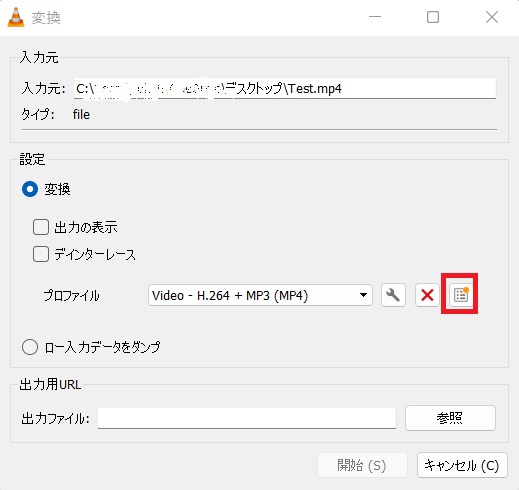Maximize the 変換 dialog window
Viewport: 519px width, 490px height.
433,17
